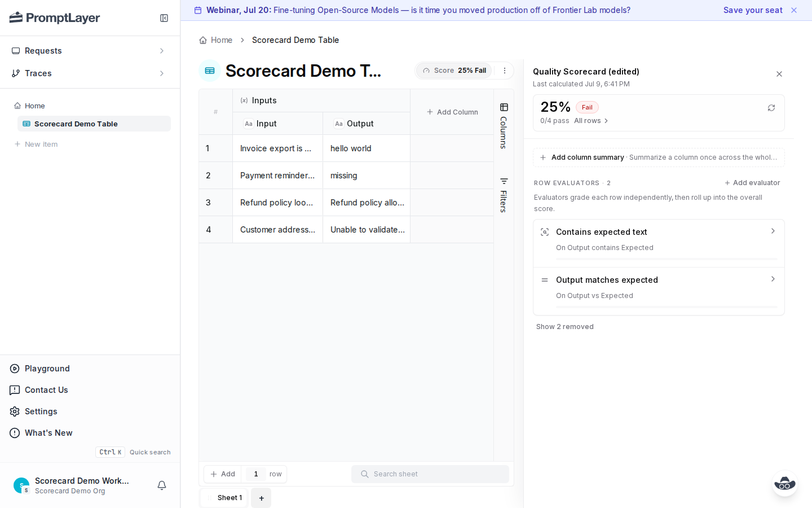Viewport: 812px width, 508px height.
Task: Switch to Sheet 1 tab
Action: pos(224,498)
